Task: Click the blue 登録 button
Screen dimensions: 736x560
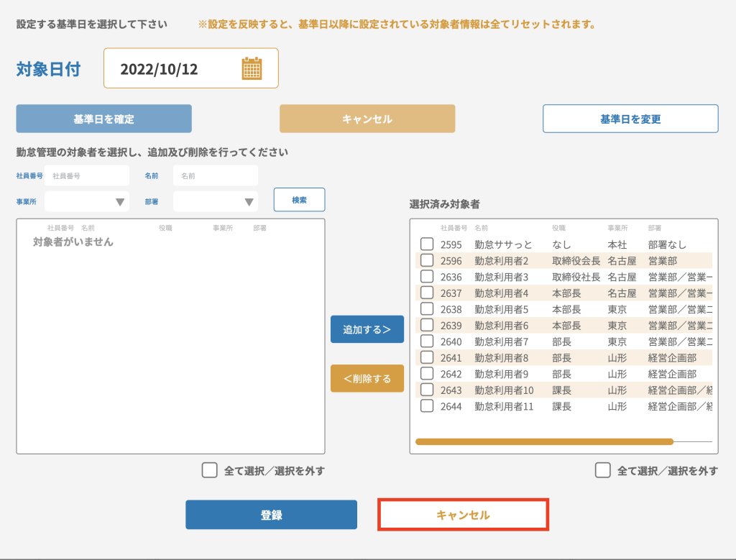Action: 271,515
